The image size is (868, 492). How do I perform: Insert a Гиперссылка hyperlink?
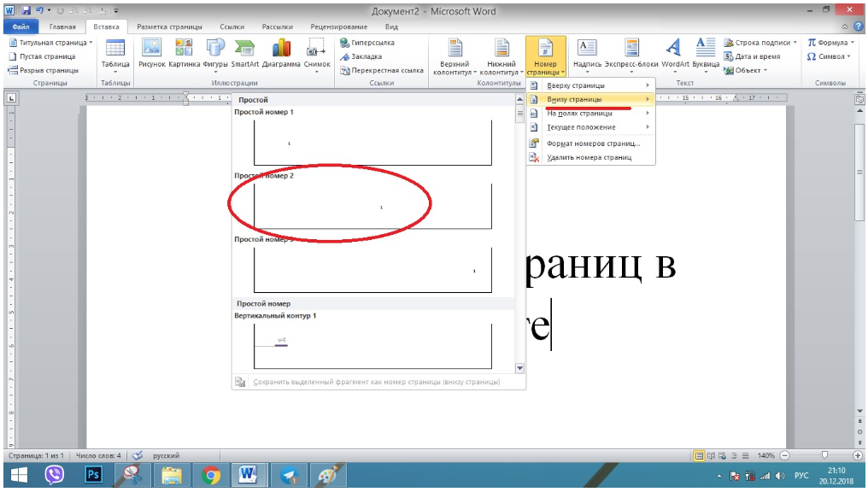pyautogui.click(x=367, y=43)
